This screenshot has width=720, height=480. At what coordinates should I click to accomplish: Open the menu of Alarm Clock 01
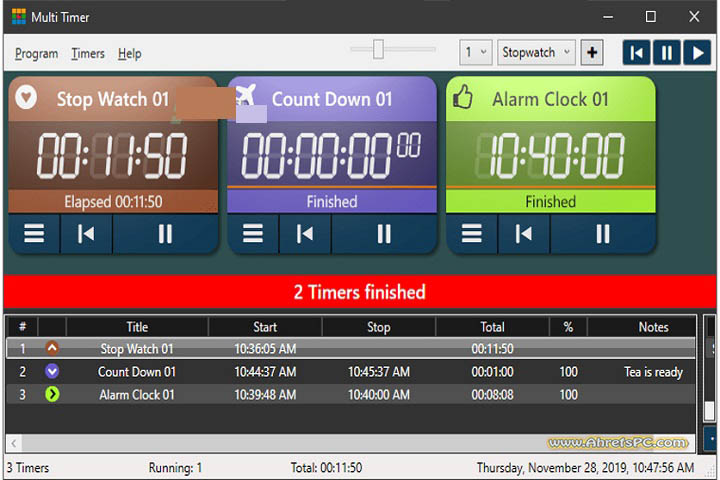(x=472, y=233)
